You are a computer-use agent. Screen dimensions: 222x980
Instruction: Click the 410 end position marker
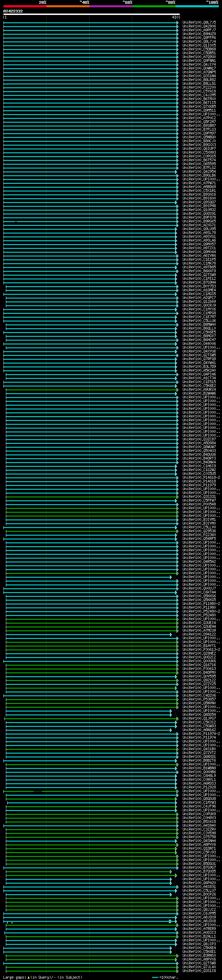point(175,17)
